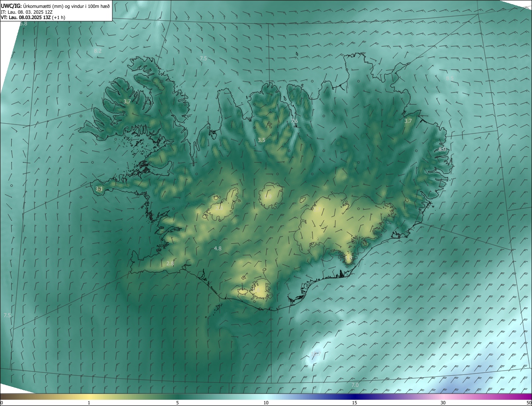
Task: Select the initial time line "IT: Lau. 08. 03. 2025 12Z"
Action: pyautogui.click(x=27, y=12)
